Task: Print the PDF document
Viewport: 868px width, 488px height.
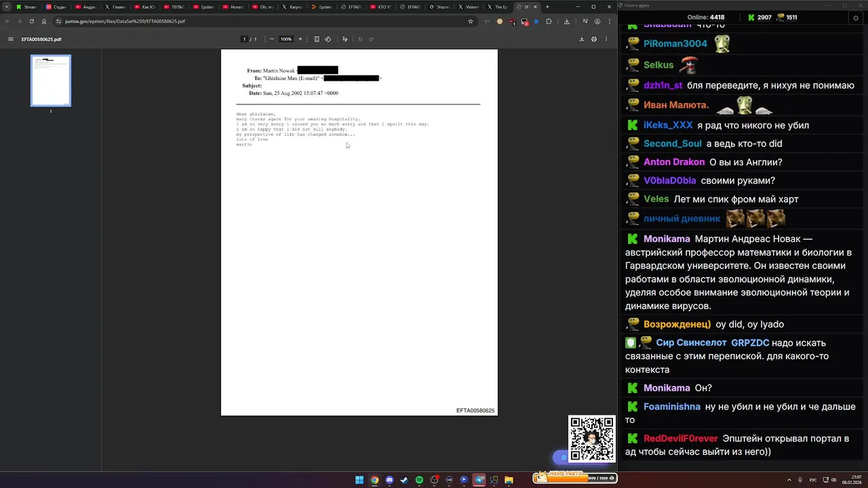Action: tap(594, 39)
